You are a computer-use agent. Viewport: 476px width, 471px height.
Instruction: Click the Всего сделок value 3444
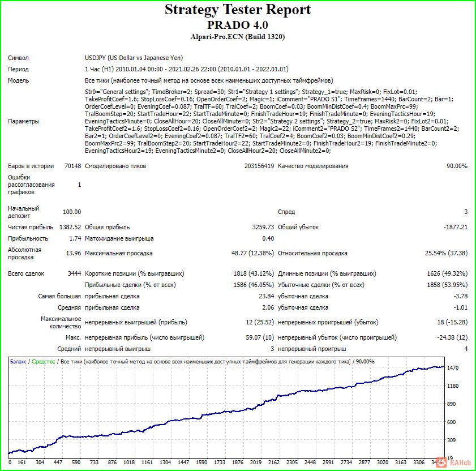point(74,273)
